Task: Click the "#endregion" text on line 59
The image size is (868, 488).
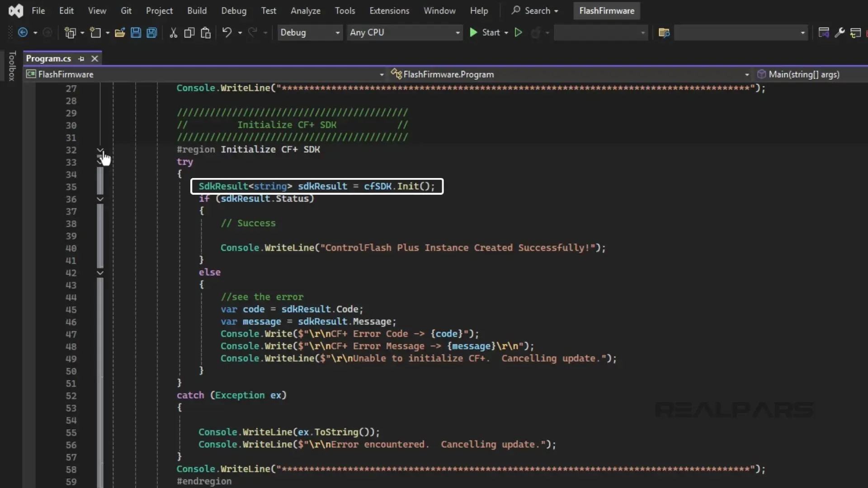Action: coord(204,481)
